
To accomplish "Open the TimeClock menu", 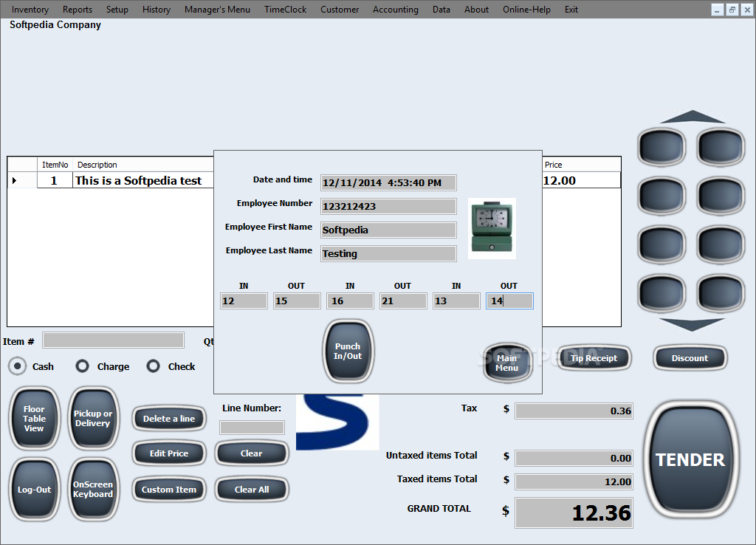I will (285, 9).
